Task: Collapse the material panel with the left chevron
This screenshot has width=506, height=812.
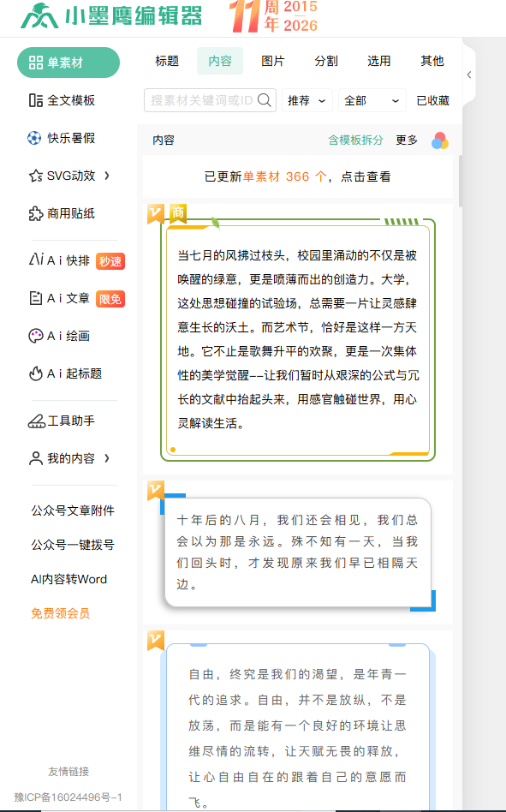Action: pyautogui.click(x=468, y=75)
